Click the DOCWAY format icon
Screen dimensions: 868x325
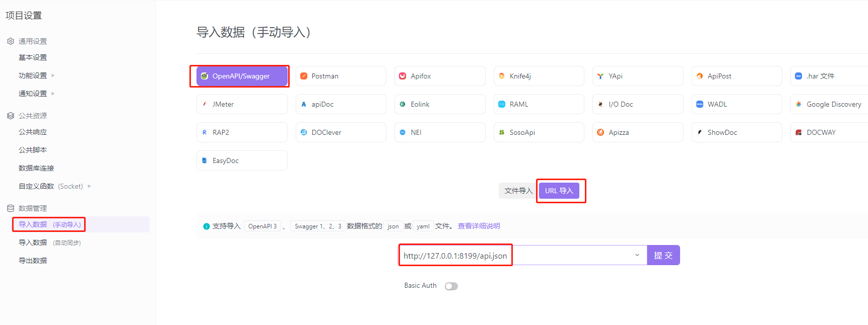pos(798,132)
